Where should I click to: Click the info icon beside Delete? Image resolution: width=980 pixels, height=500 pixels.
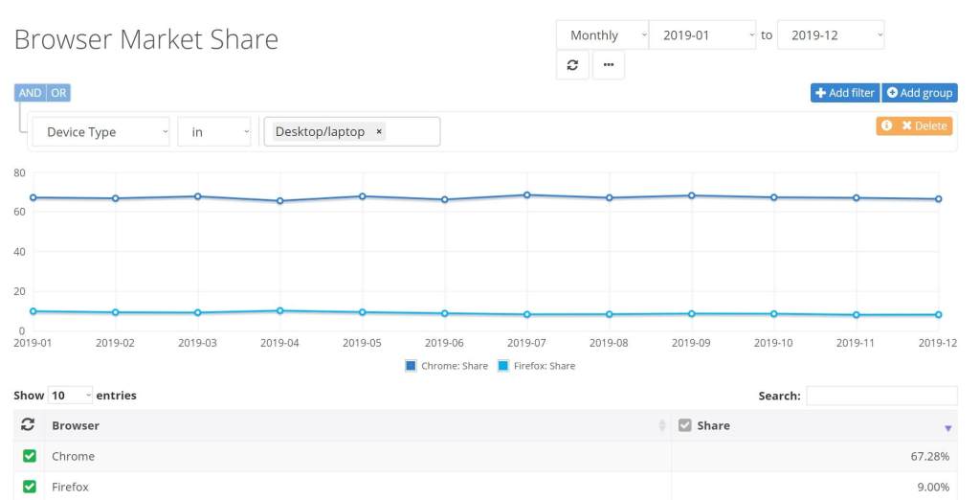point(886,125)
